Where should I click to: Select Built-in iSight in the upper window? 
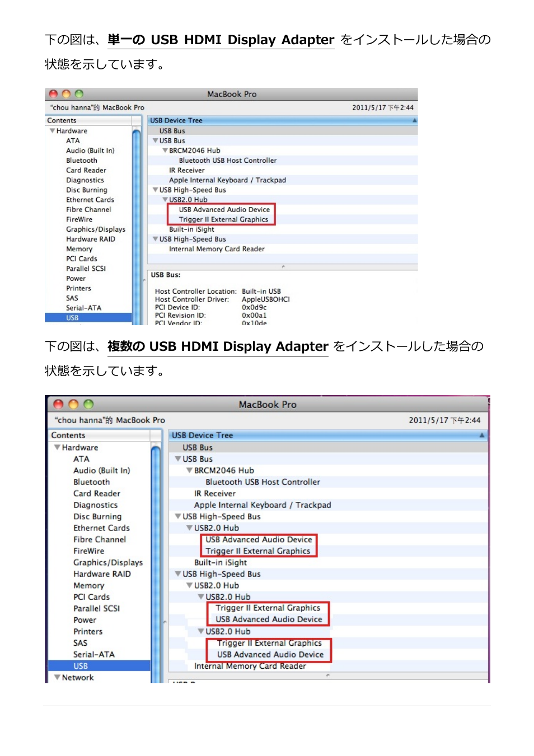coord(191,229)
